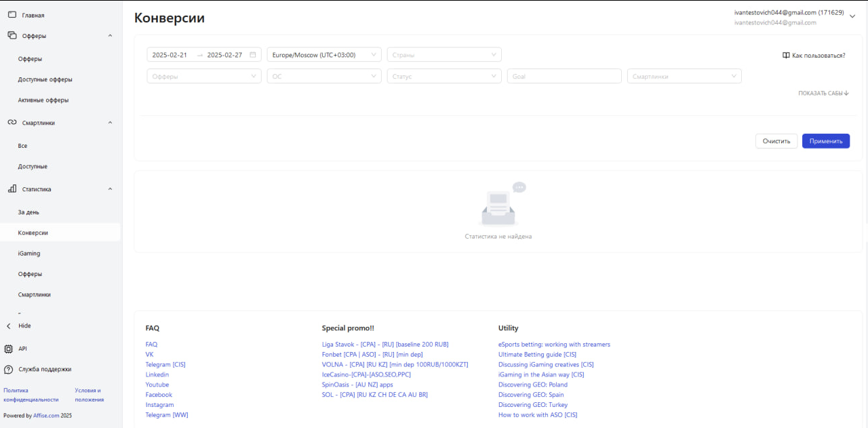Expand the account menu arrow by email
Image resolution: width=868 pixels, height=428 pixels.
[x=852, y=18]
